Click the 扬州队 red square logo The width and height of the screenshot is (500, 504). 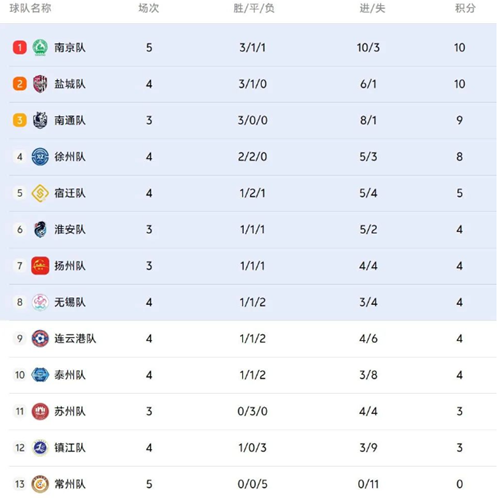pos(40,266)
